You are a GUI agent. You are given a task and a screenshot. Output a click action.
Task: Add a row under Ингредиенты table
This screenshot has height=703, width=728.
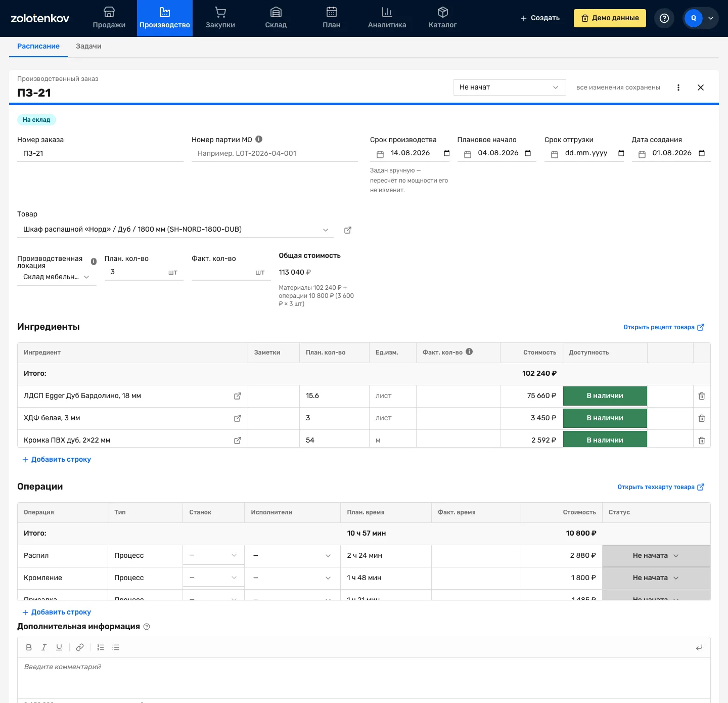(x=57, y=460)
